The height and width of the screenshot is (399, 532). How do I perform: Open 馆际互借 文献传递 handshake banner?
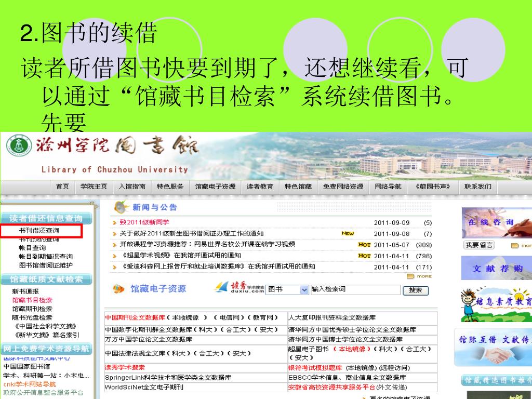pyautogui.click(x=494, y=347)
